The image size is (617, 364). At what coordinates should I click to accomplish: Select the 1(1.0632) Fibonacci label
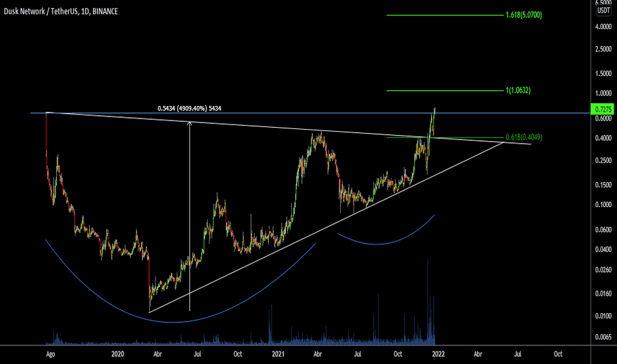[518, 91]
